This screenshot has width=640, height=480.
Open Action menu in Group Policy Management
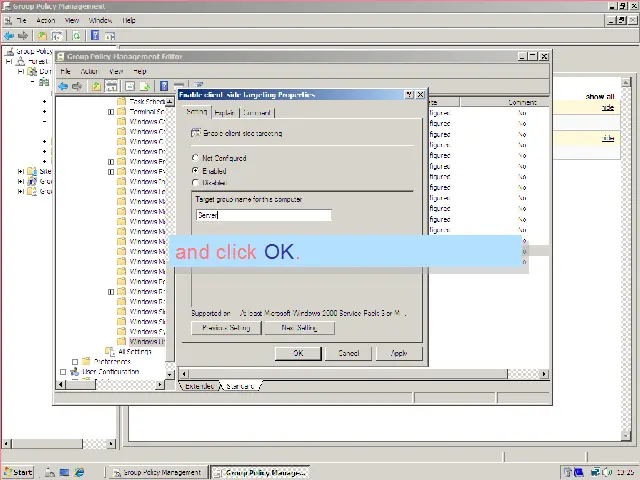click(x=45, y=20)
